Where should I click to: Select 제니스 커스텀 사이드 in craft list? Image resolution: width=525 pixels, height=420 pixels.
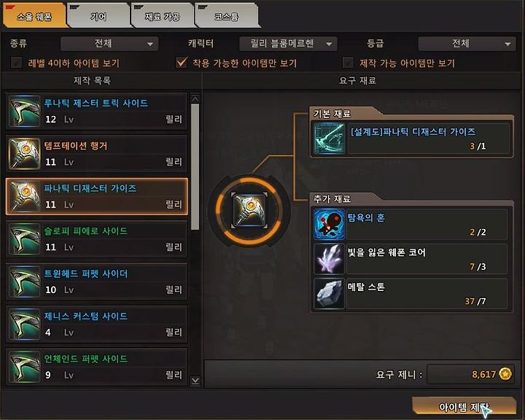96,324
